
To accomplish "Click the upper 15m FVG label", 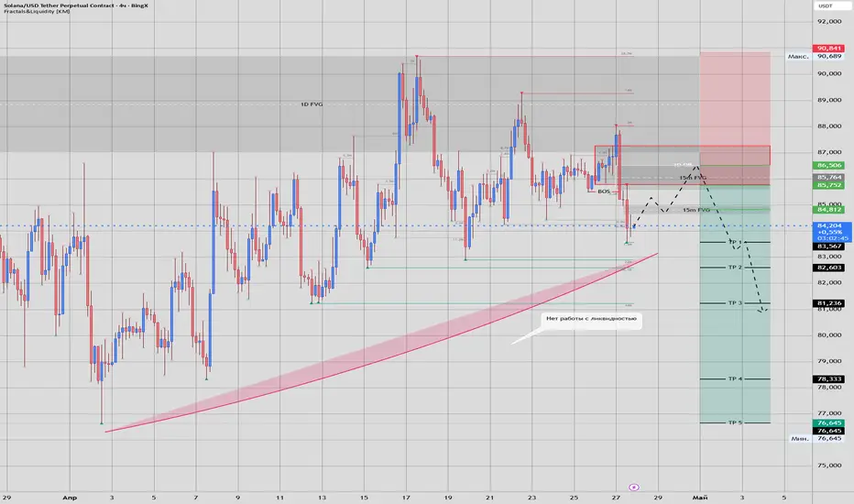I will point(693,178).
